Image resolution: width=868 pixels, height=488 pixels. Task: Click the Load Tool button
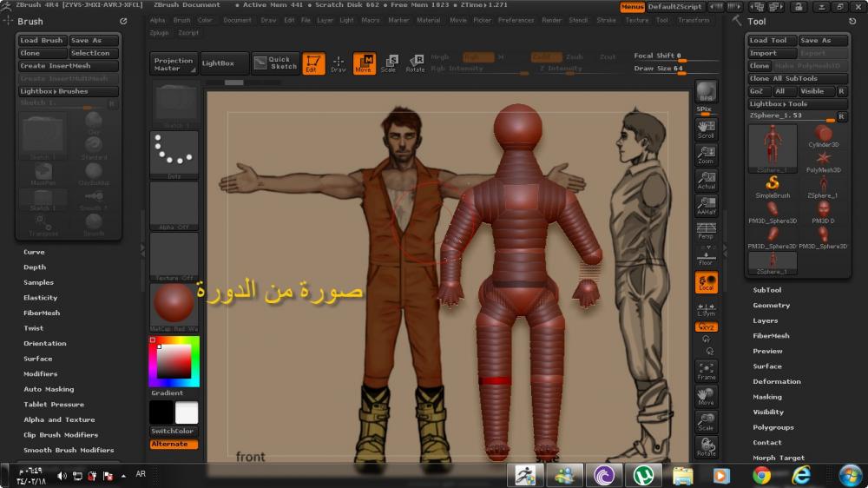click(x=768, y=41)
